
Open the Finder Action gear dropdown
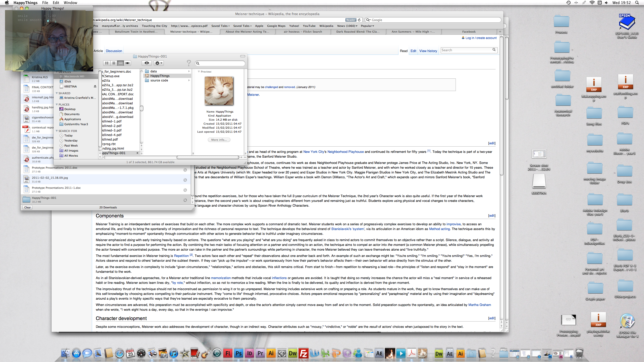click(159, 63)
